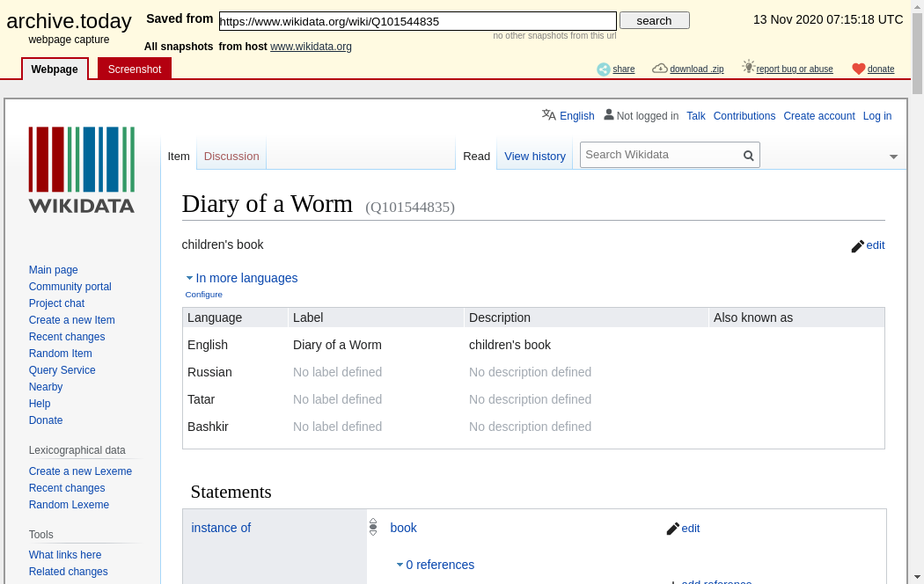This screenshot has height=584, width=924.
Task: Click the pencil edit icon for description
Action: point(858,246)
